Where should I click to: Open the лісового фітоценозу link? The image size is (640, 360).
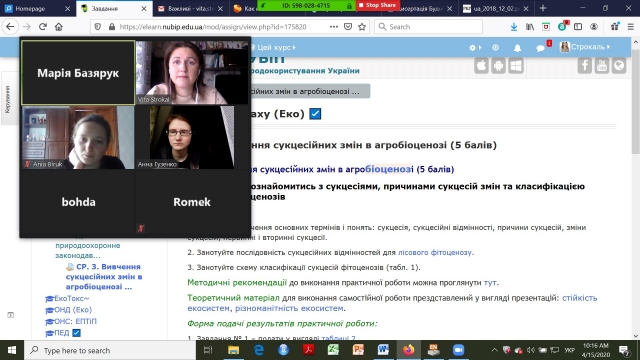pyautogui.click(x=435, y=252)
